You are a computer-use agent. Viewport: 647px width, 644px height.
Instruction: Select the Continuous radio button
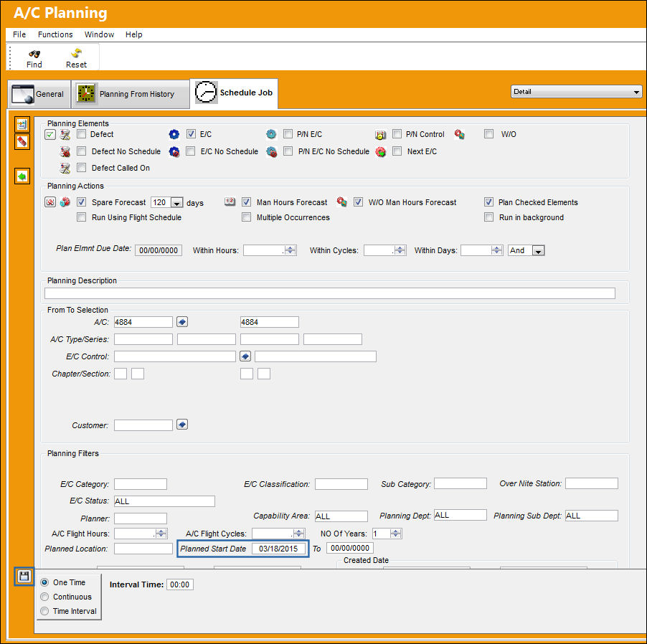tap(44, 597)
